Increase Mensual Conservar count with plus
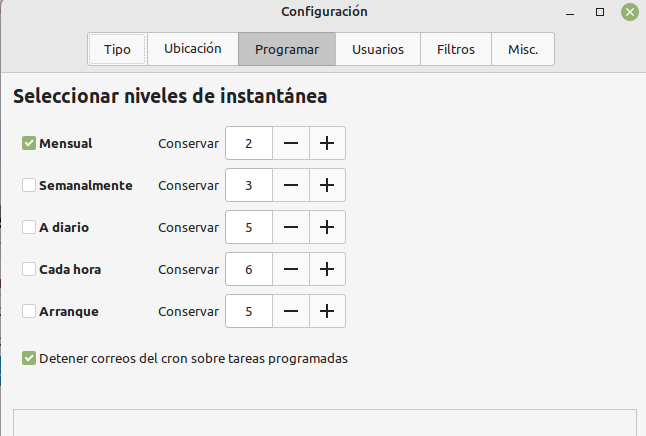The image size is (646, 436). coord(327,143)
